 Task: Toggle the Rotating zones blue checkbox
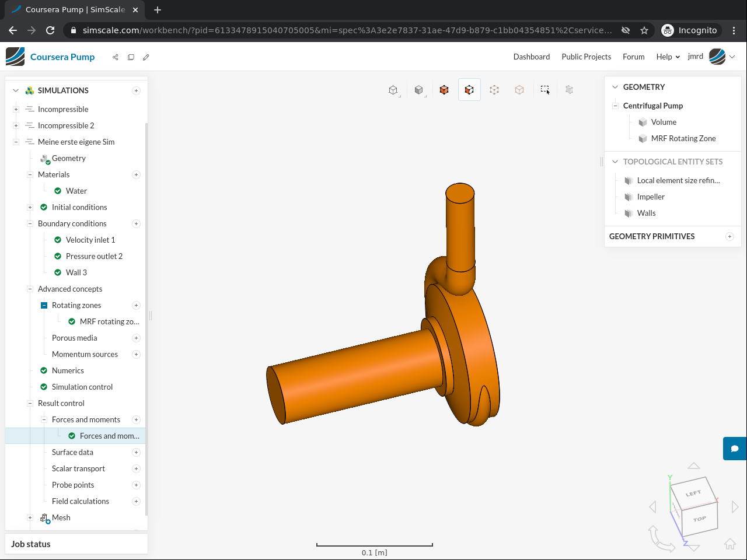pyautogui.click(x=44, y=305)
